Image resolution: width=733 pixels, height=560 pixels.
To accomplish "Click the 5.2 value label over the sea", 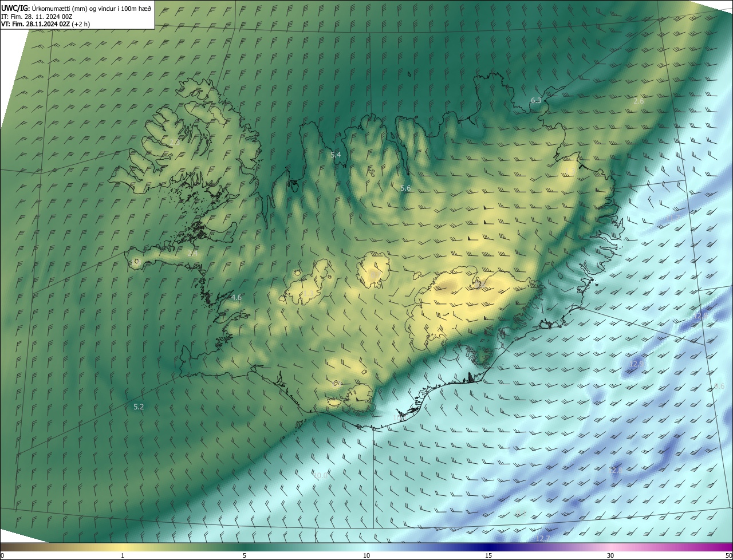I will tap(139, 407).
